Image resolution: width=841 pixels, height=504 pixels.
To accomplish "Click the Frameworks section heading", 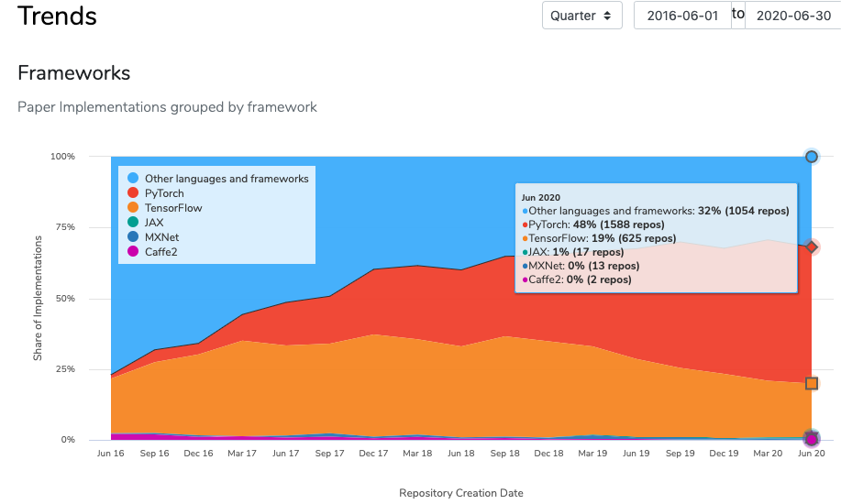I will pyautogui.click(x=74, y=73).
